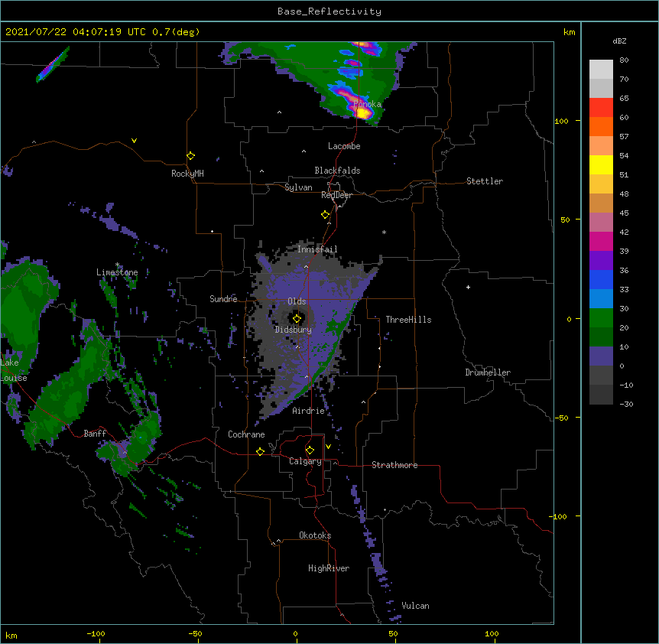The height and width of the screenshot is (644, 659).
Task: Click the HighRiver town label
Action: pyautogui.click(x=329, y=568)
